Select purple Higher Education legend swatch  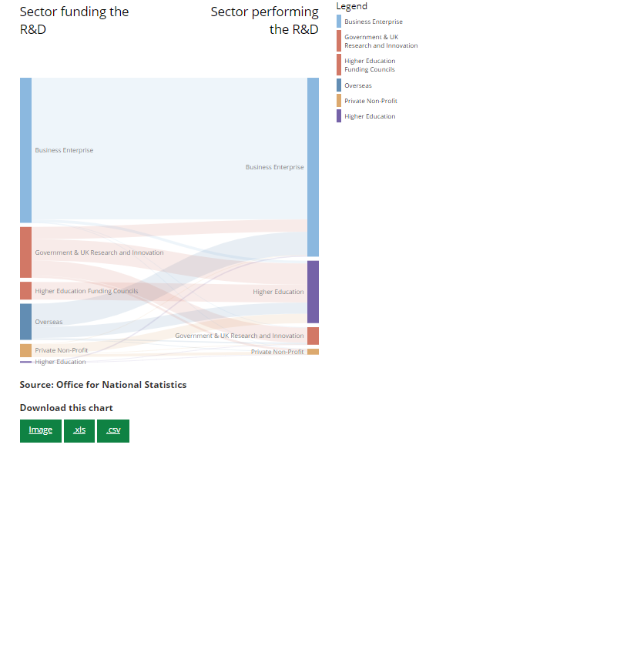pos(339,116)
